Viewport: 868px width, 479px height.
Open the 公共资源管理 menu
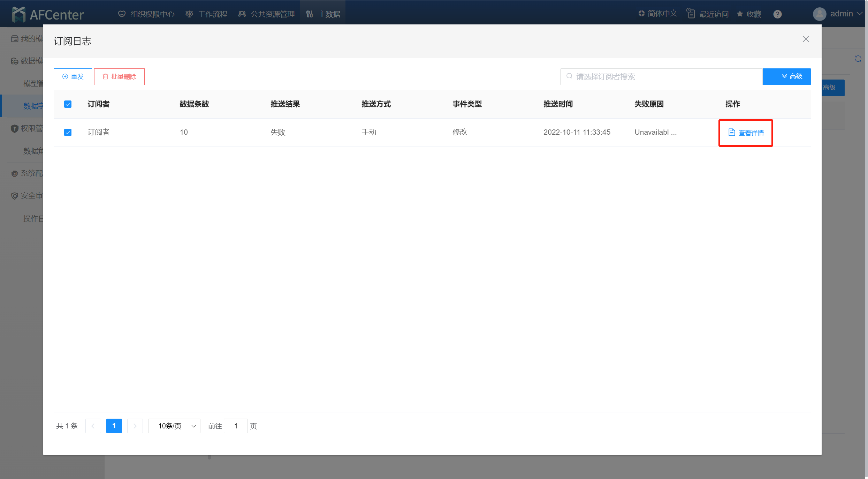click(267, 14)
